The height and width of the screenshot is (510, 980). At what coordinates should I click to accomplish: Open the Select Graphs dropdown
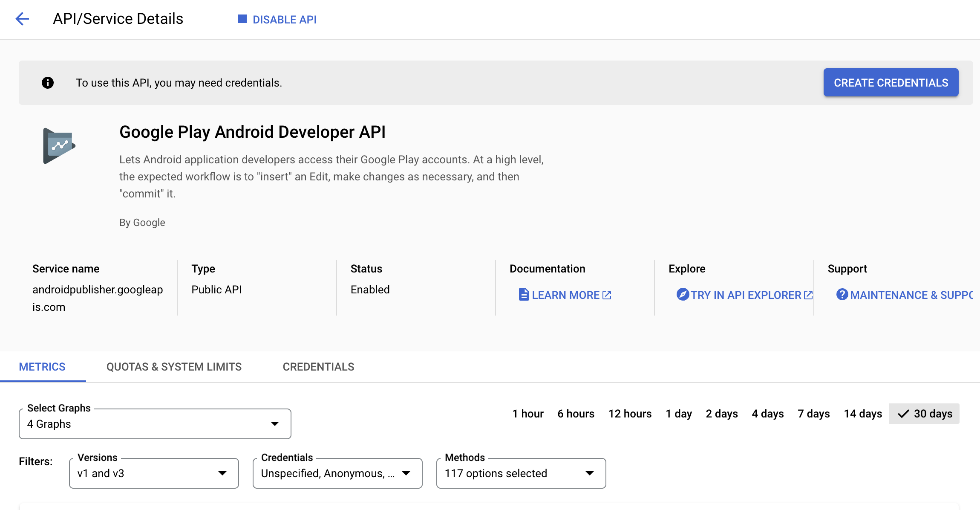click(x=155, y=424)
